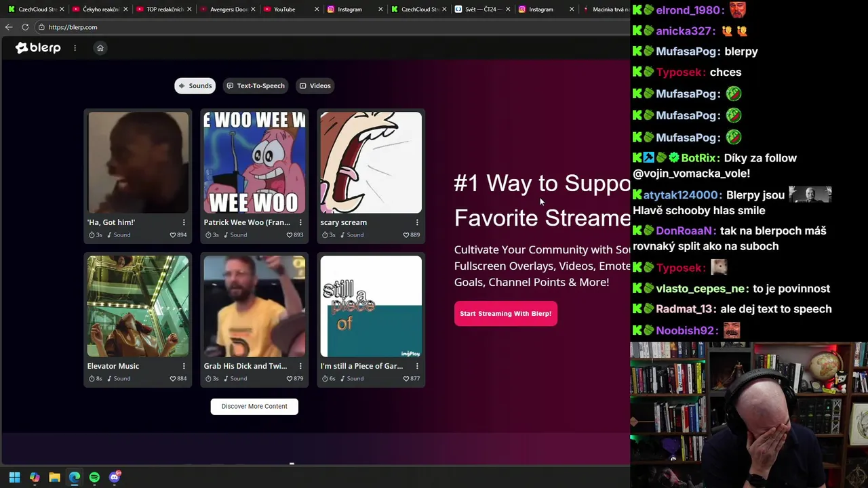Open options menu for Grab His Dick
The height and width of the screenshot is (488, 868).
click(x=300, y=366)
